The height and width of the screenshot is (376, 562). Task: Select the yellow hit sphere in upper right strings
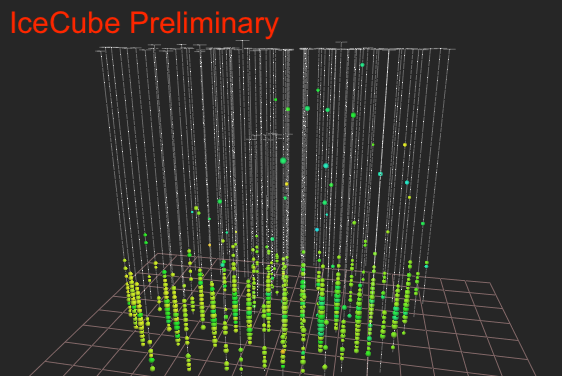coord(405,145)
